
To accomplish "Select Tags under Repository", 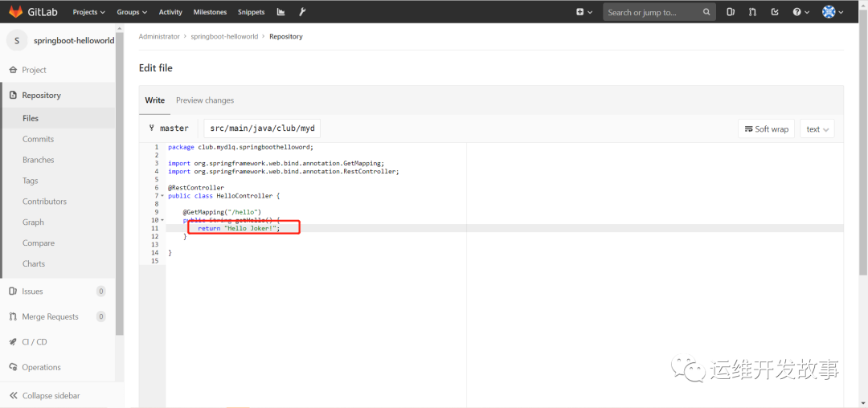I will point(31,181).
